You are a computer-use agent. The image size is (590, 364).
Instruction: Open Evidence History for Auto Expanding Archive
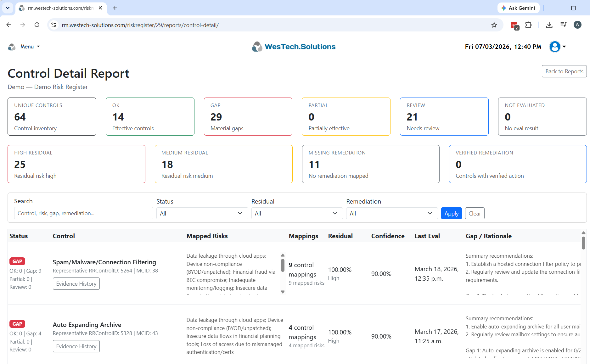(x=76, y=346)
